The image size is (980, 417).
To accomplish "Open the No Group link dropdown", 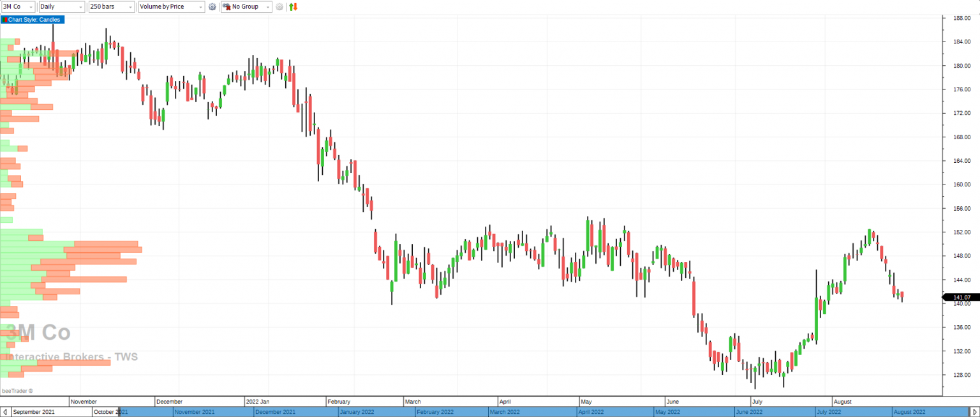I will click(x=246, y=6).
